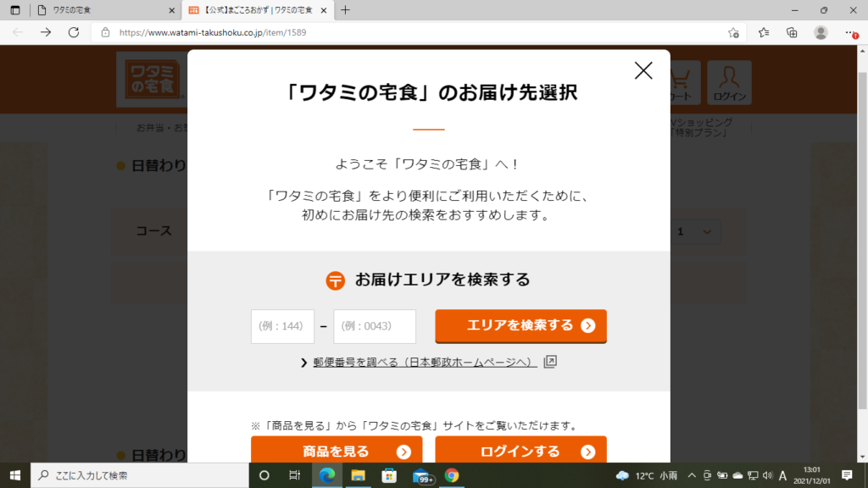Viewport: 868px width, 488px height.
Task: Open Cortana circle icon on taskbar
Action: [264, 475]
